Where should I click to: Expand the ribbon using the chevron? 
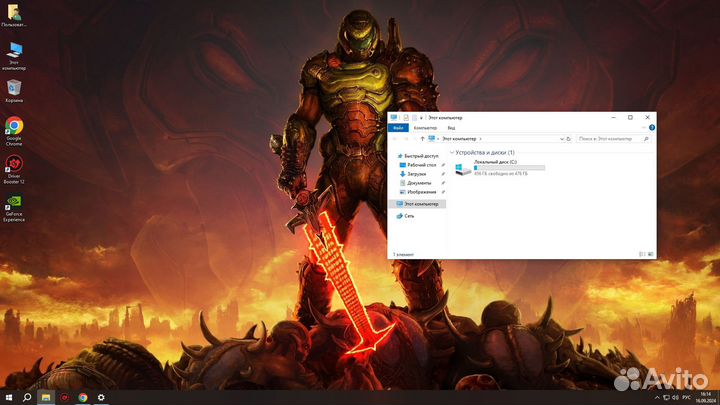coord(644,128)
